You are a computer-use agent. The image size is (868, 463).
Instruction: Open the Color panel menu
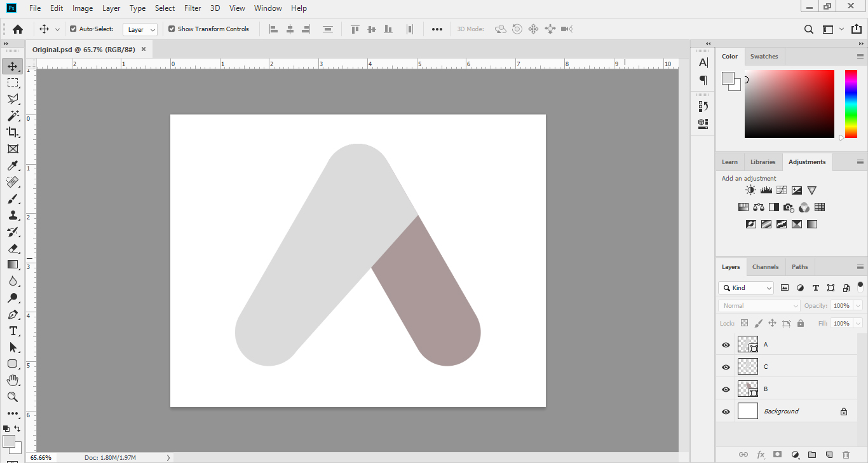pyautogui.click(x=860, y=57)
